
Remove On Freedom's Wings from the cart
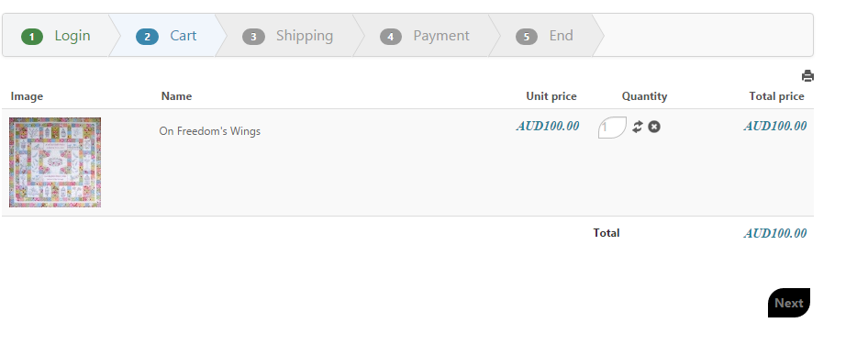654,127
